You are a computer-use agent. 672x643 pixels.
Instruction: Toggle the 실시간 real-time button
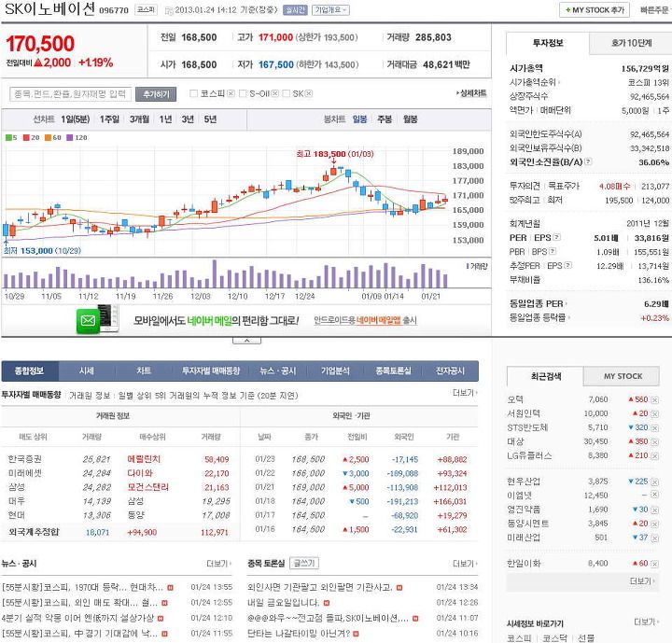(x=295, y=10)
